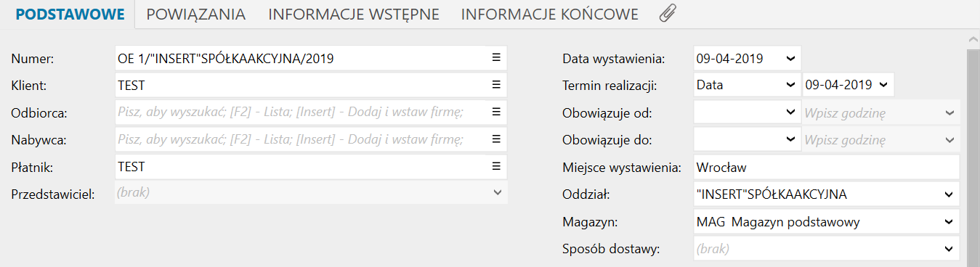Open the list icon in Płatnik field
The width and height of the screenshot is (980, 267).
pyautogui.click(x=497, y=166)
